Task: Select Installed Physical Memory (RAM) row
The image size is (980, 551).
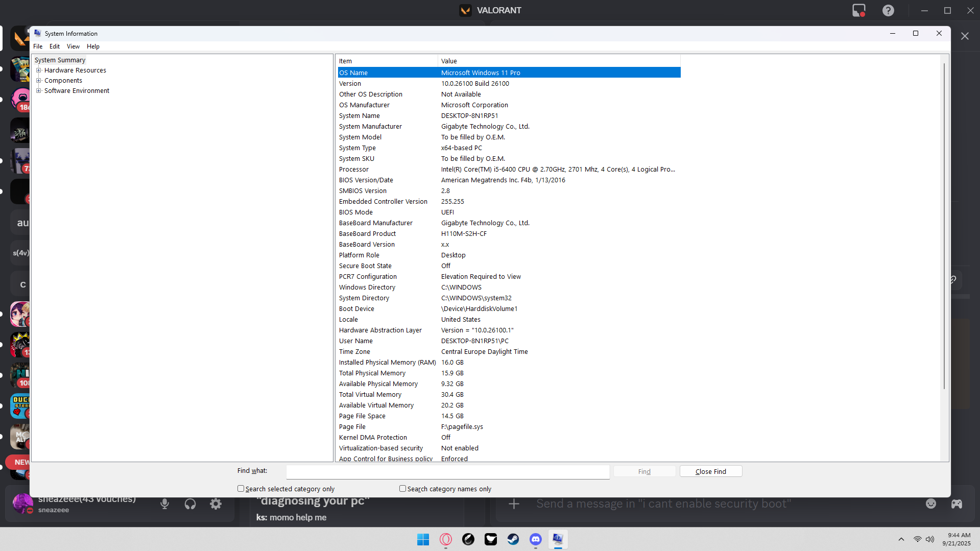Action: point(509,363)
